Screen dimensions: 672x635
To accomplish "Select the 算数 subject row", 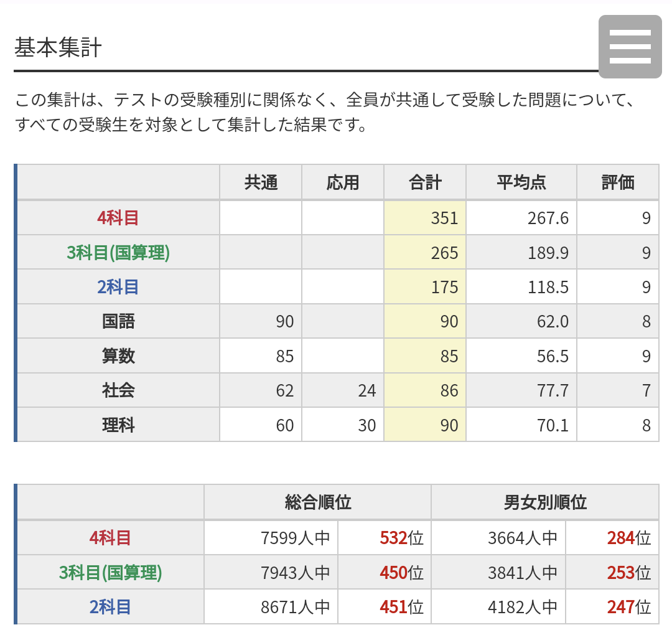I will [118, 355].
